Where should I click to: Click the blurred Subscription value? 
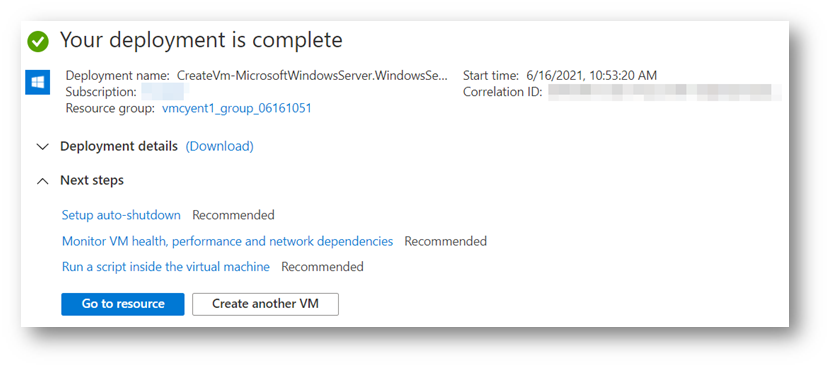(162, 92)
